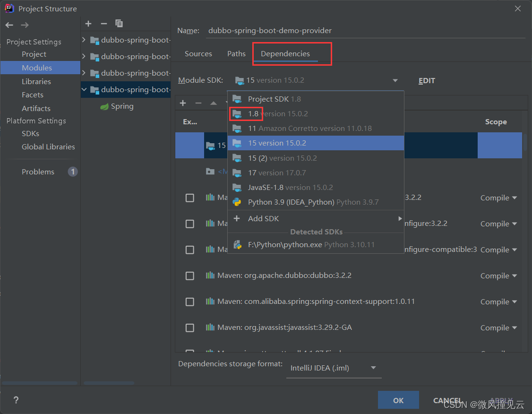Toggle export checkbox of the dependency ending :3.2.2
The image size is (532, 414).
pos(190,198)
